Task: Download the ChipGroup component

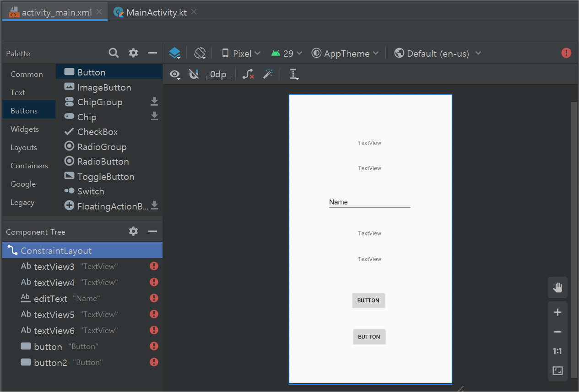Action: (155, 102)
